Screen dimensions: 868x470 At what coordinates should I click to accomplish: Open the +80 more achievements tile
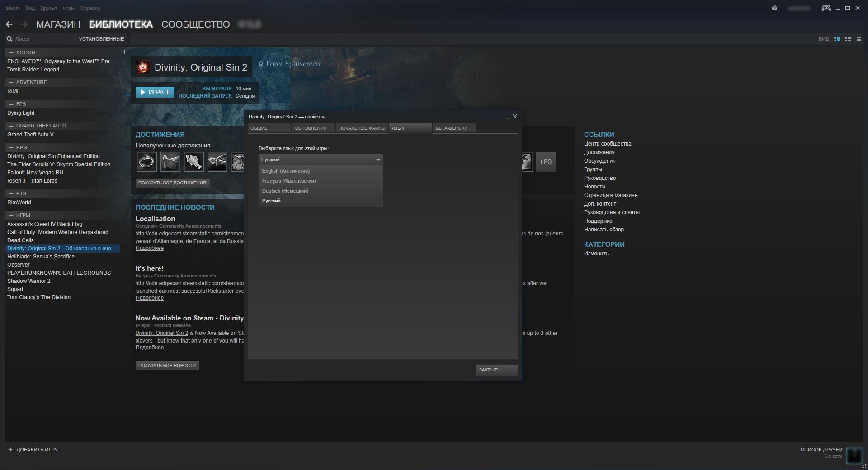click(x=545, y=161)
